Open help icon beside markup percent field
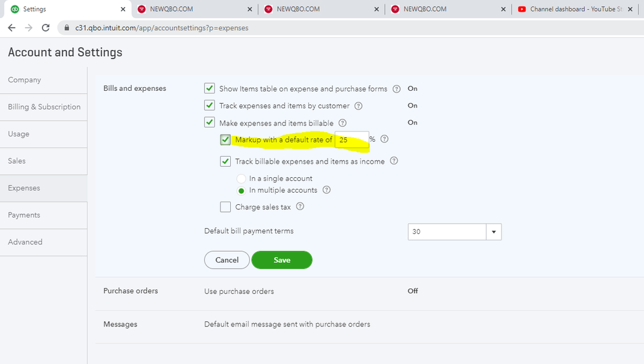644x364 pixels. tap(384, 139)
